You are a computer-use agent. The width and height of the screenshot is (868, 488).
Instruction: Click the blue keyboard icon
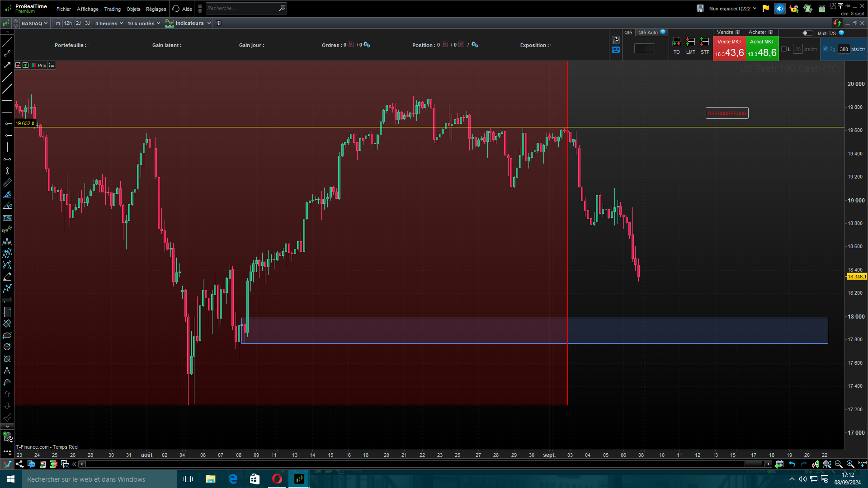[x=616, y=50]
